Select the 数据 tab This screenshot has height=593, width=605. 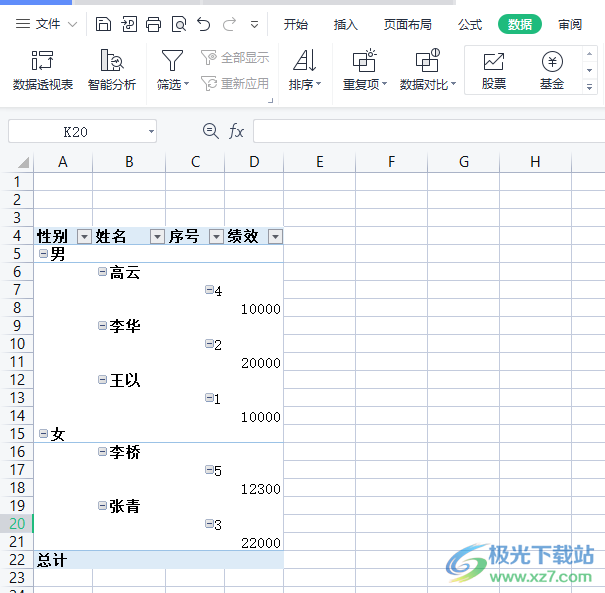point(520,24)
